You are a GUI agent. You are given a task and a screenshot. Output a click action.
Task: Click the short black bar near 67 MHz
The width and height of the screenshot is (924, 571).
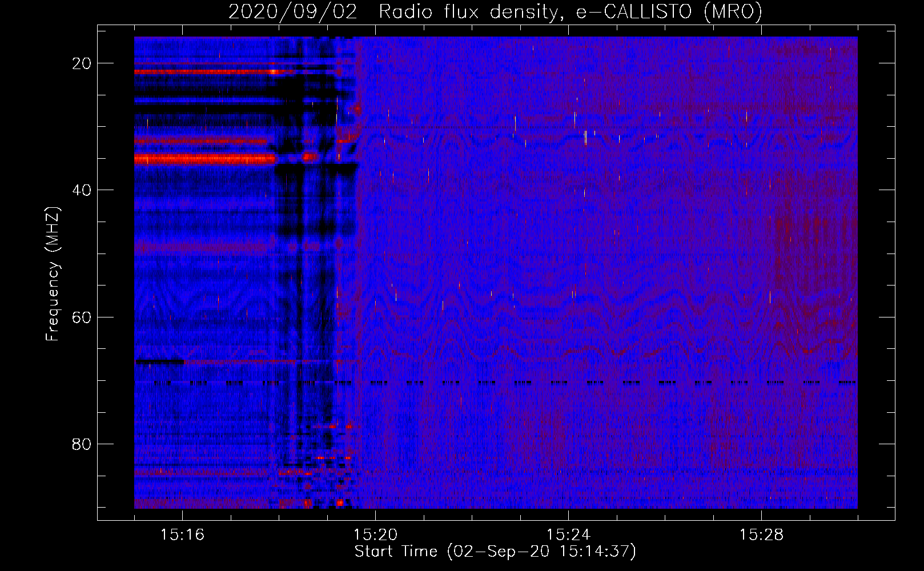coord(160,361)
